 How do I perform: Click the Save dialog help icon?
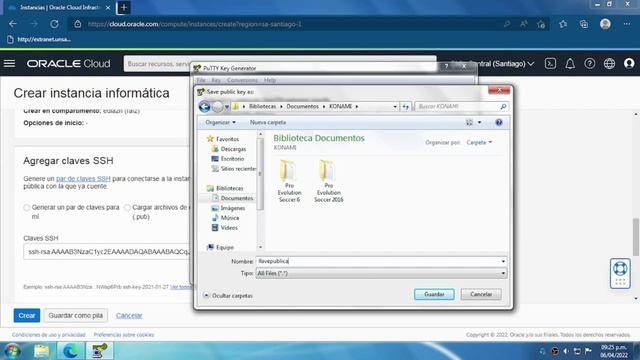coord(499,122)
